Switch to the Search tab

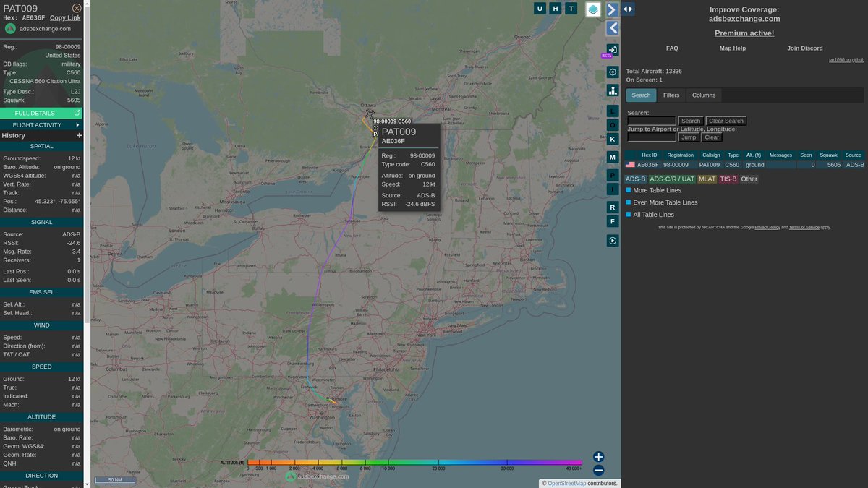click(641, 95)
